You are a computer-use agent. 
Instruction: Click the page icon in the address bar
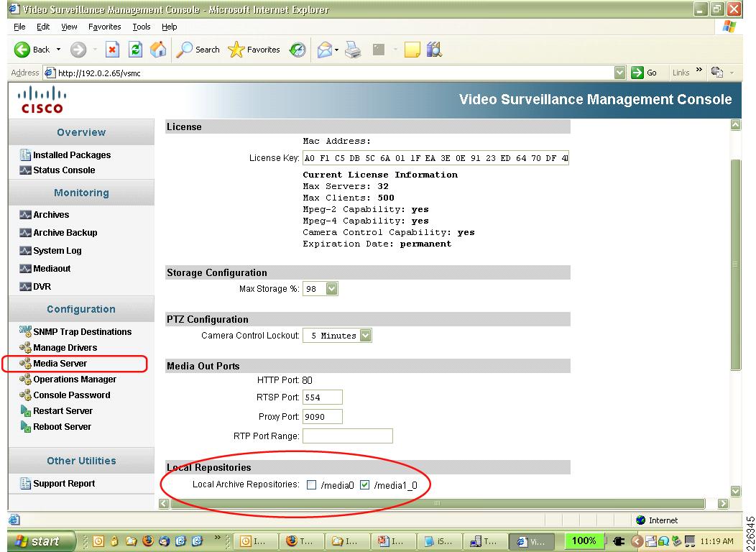[50, 73]
